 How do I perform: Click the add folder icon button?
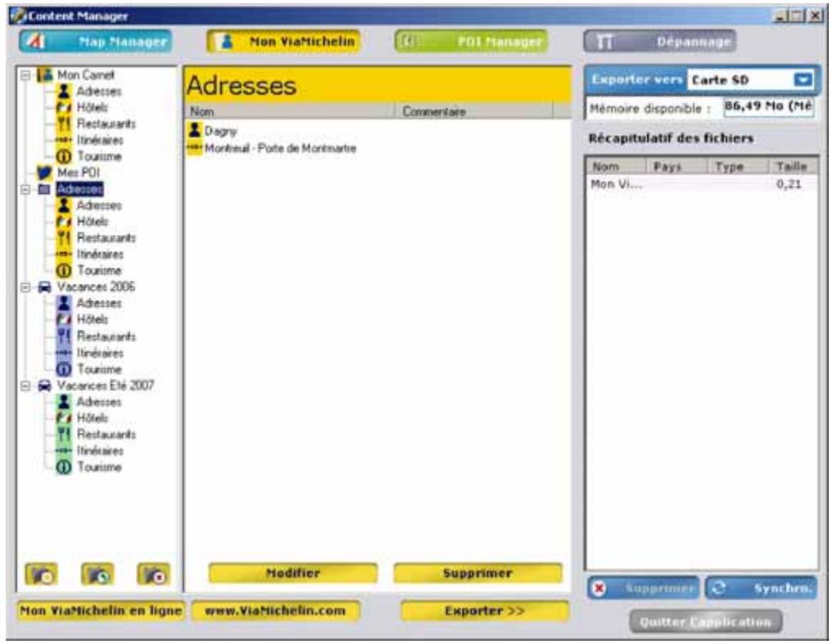tap(42, 574)
